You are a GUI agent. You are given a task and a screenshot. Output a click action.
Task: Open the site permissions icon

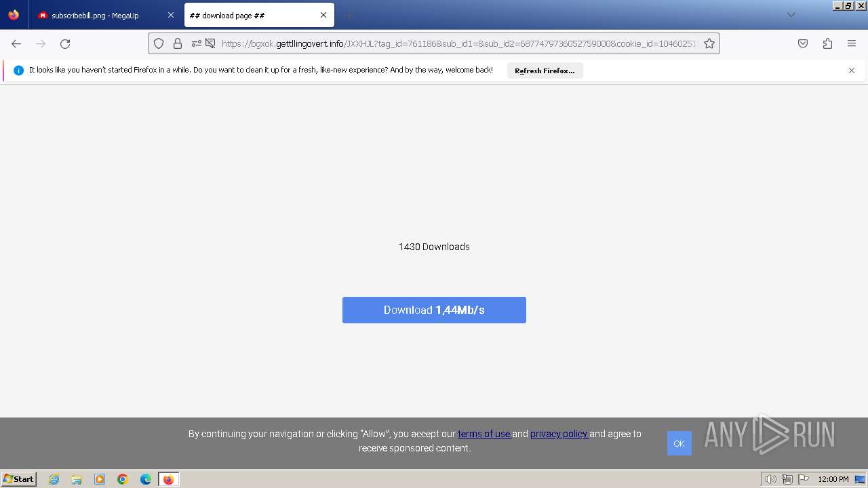[x=197, y=43]
